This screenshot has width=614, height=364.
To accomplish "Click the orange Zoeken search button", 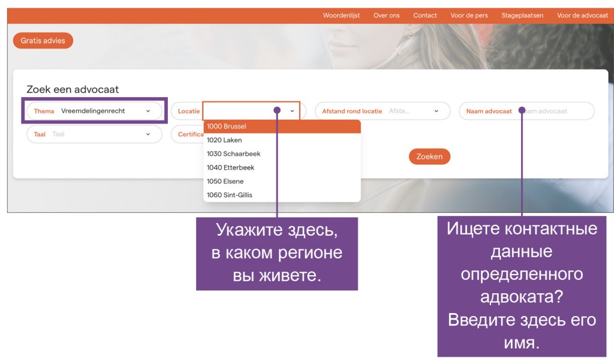I will [x=429, y=157].
